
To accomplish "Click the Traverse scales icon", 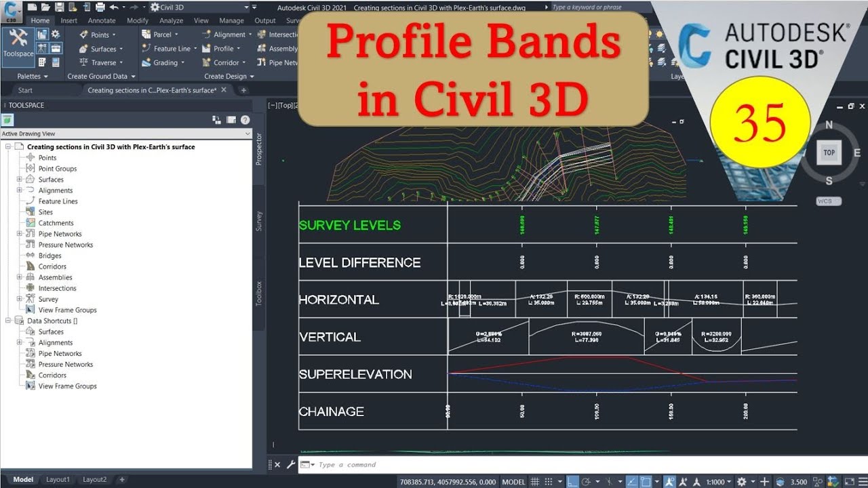I will tap(83, 62).
